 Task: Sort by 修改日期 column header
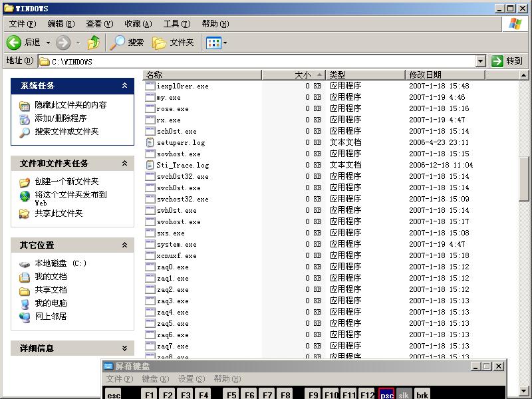click(x=446, y=74)
